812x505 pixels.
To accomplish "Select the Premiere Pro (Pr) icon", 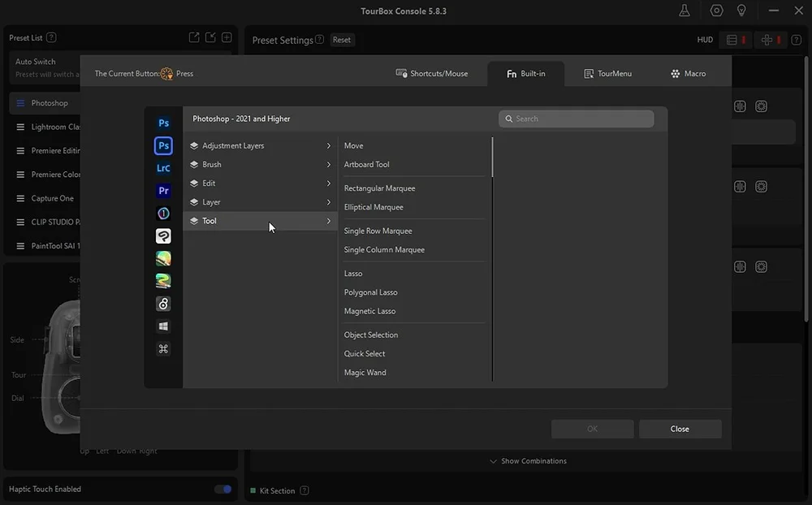I will click(164, 191).
